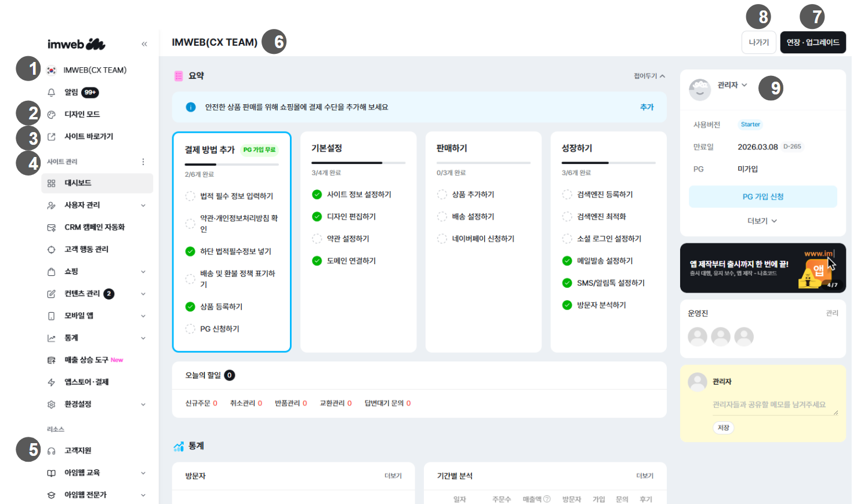This screenshot has width=868, height=504.
Task: Collapse the sidebar with double-chevron icon
Action: tap(144, 44)
